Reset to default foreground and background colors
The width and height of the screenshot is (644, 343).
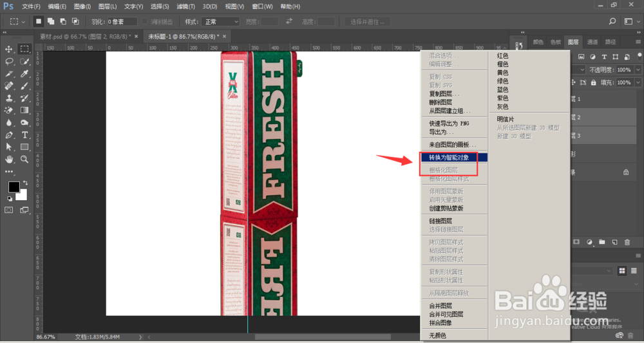pyautogui.click(x=10, y=199)
